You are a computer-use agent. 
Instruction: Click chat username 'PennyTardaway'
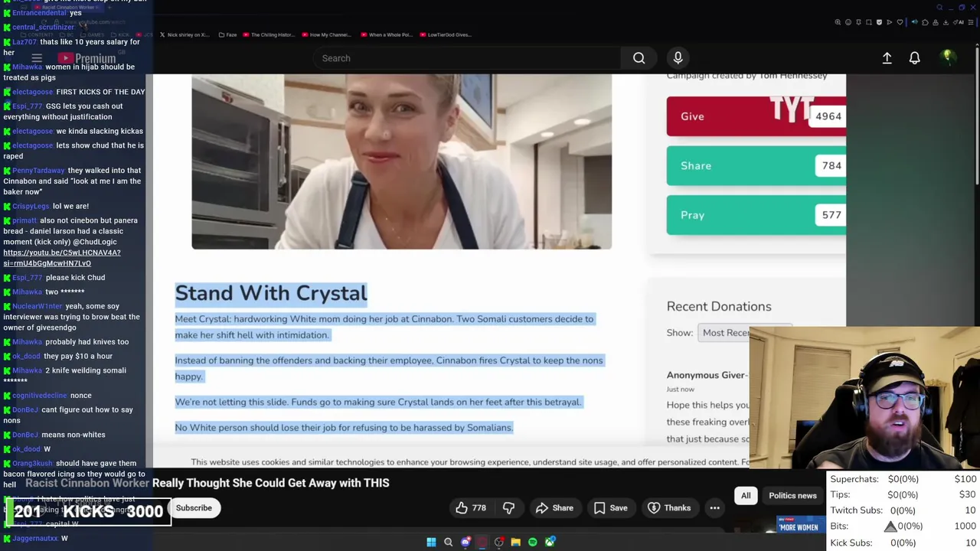pos(38,171)
